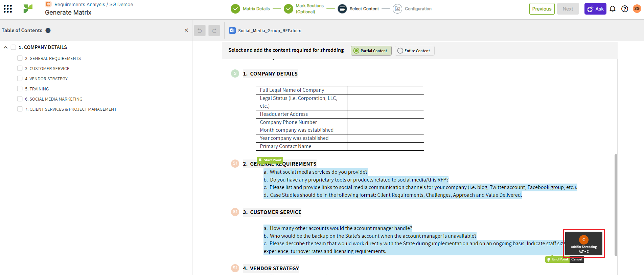
Task: Click the 4. VENDOR STRATEGY document heading
Action: [271, 268]
